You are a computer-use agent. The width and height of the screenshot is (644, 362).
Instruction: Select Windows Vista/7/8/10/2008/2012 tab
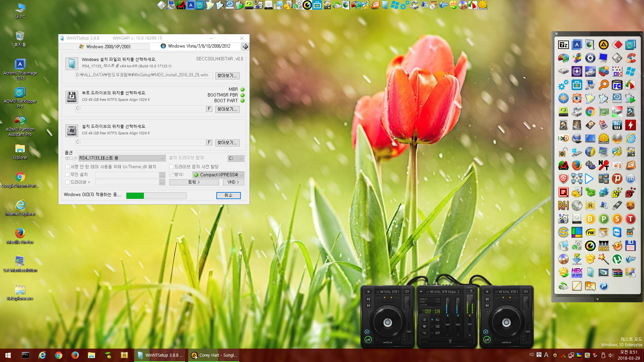196,46
